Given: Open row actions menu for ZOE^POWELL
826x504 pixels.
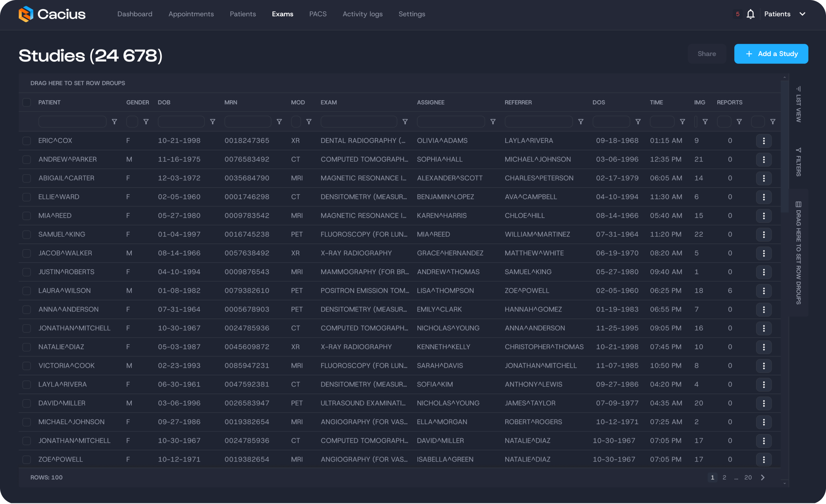Looking at the screenshot, I should pos(764,460).
